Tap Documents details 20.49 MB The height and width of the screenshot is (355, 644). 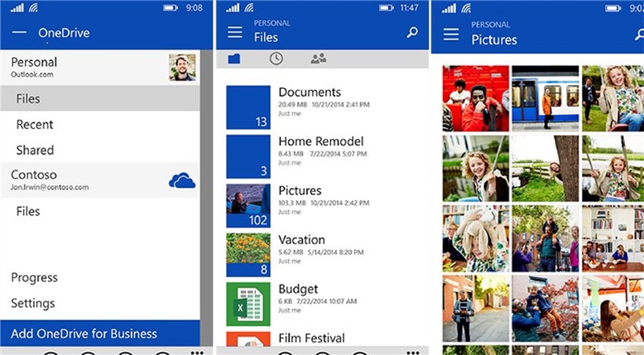click(324, 105)
